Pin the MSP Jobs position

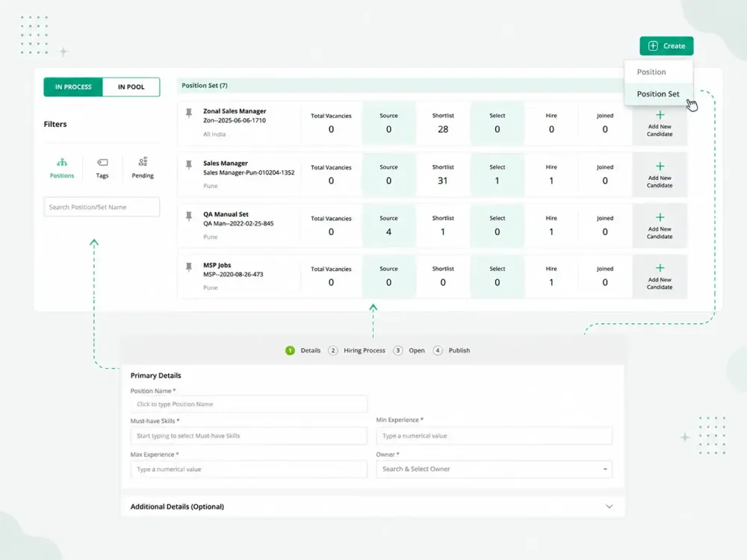(189, 267)
